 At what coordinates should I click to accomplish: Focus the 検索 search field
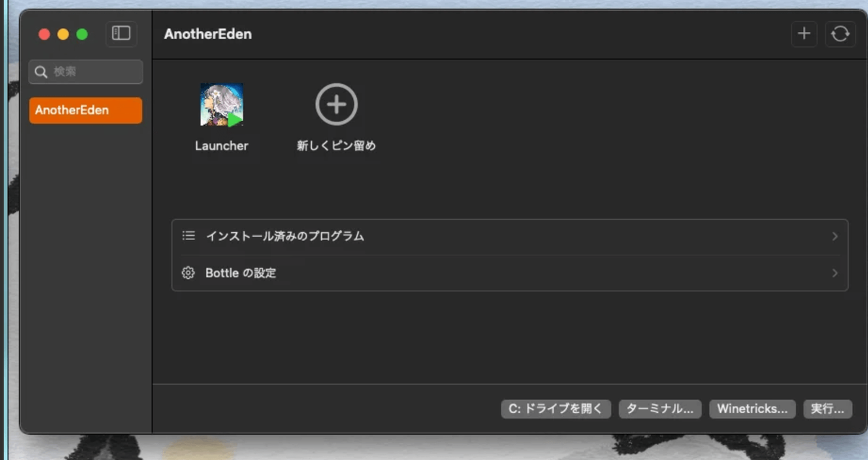85,72
